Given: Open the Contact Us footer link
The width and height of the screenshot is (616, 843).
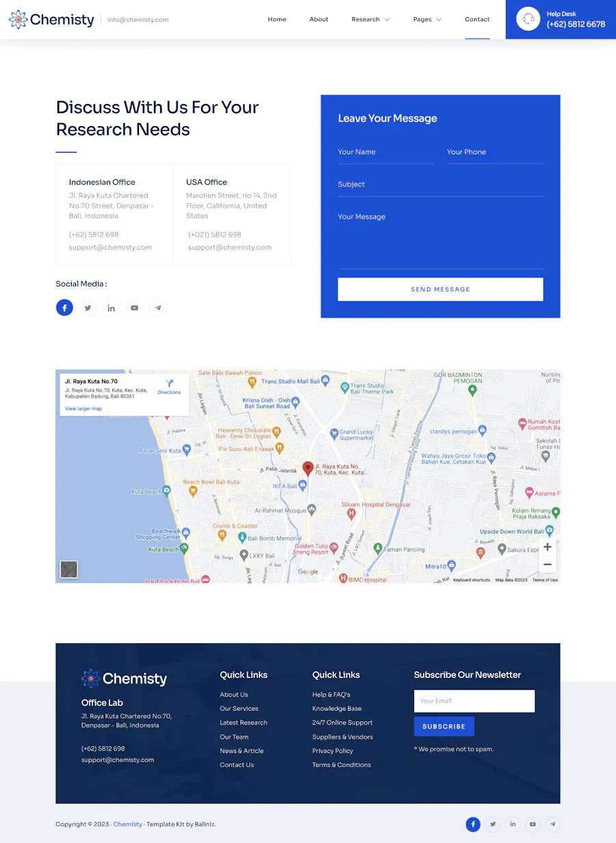Looking at the screenshot, I should coord(237,765).
